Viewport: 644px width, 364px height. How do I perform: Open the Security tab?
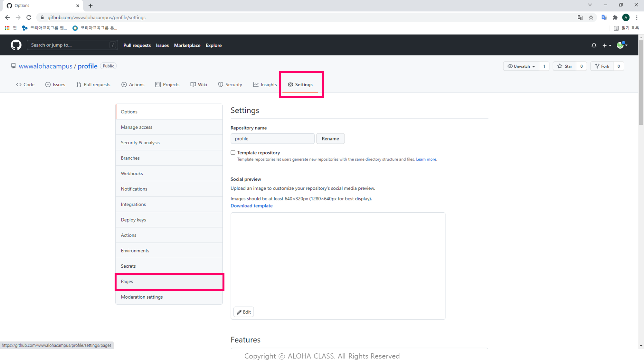click(230, 84)
